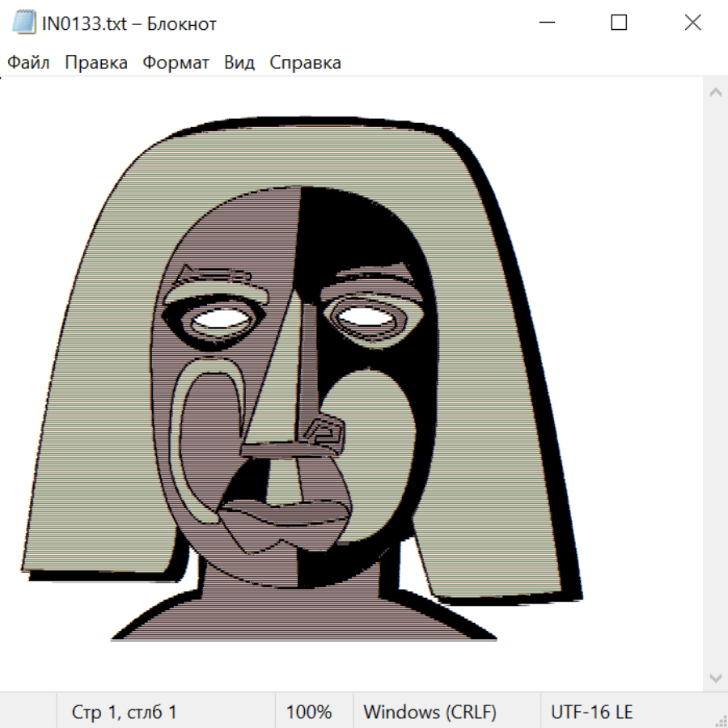
Task: Click the "Стр 1, стлб 1" status field
Action: coord(125,712)
